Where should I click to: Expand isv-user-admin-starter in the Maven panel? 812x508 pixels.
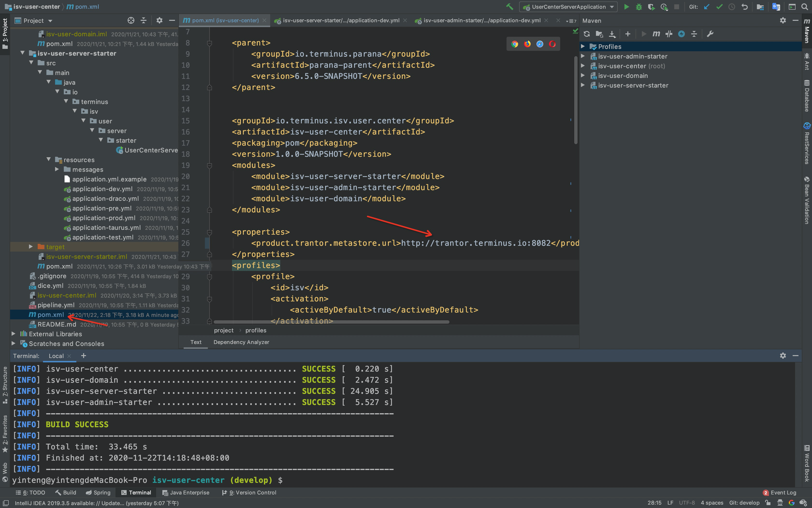(583, 56)
